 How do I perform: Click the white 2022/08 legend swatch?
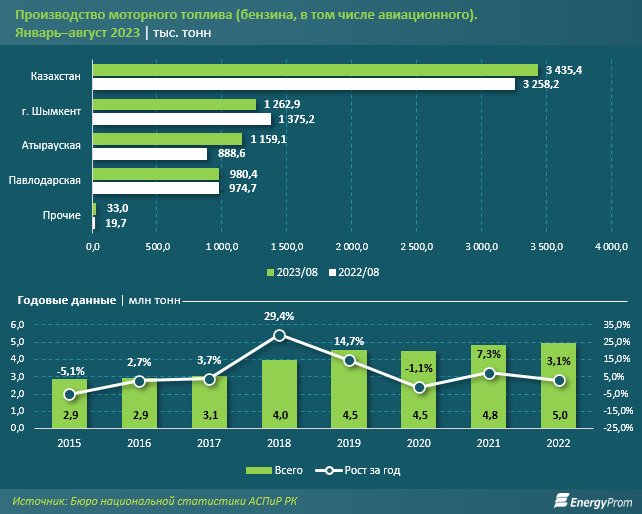pyautogui.click(x=332, y=272)
